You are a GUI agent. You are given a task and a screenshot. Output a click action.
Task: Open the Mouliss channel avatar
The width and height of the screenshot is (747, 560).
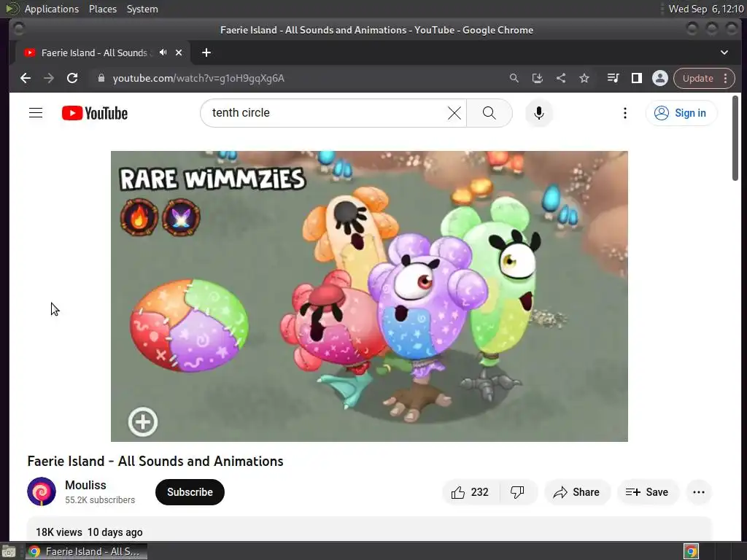[42, 491]
